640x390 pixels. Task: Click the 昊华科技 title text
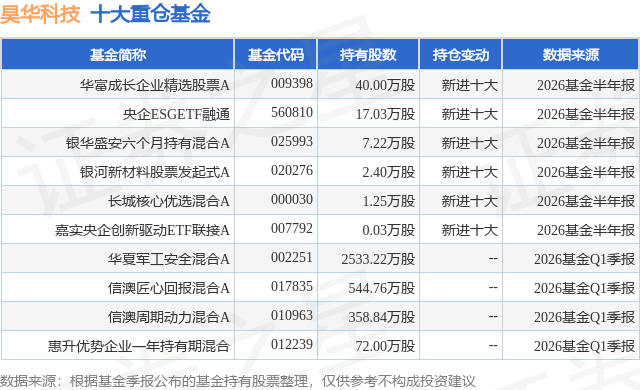[x=40, y=14]
